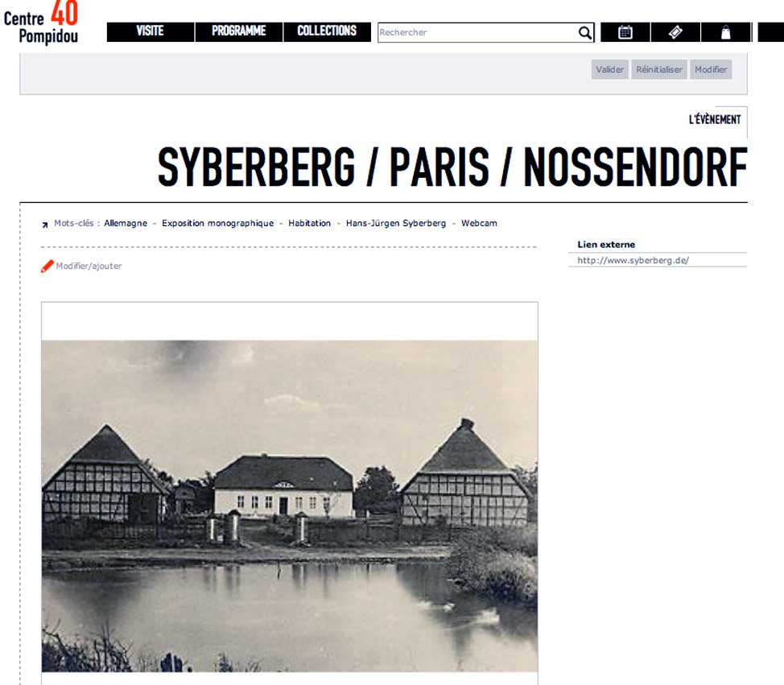Click the red pencil edit icon
The image size is (784, 685).
47,266
